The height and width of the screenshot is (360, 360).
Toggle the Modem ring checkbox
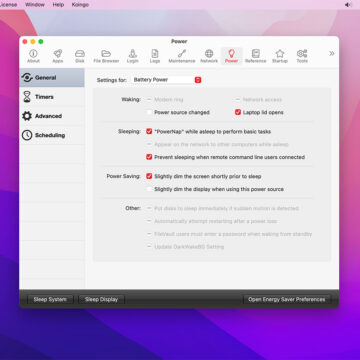[x=149, y=100]
